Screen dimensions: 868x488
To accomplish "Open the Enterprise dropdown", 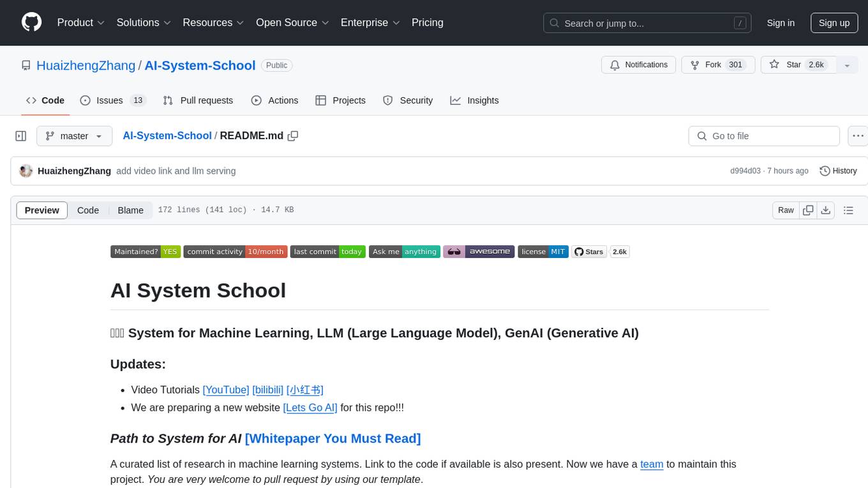I will pos(370,22).
